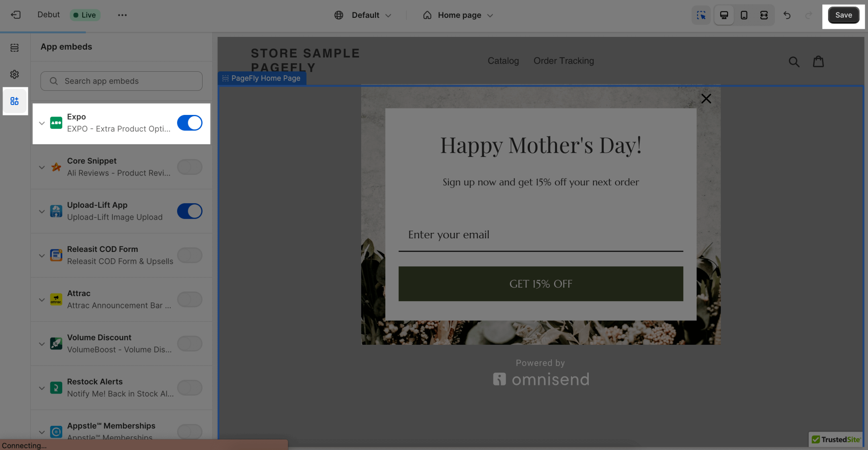Click the Upload-Lift App icon
The width and height of the screenshot is (868, 450).
pos(56,211)
